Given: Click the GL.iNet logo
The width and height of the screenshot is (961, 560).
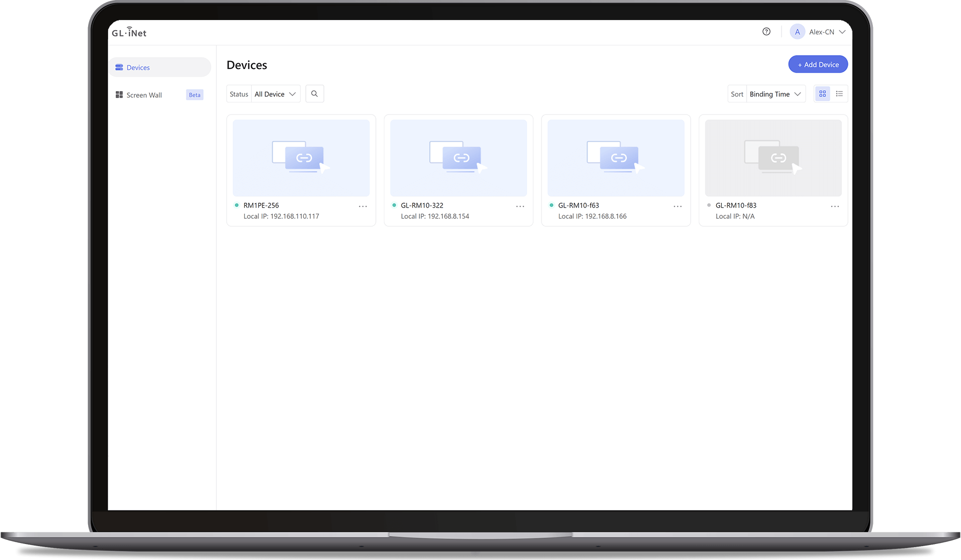Looking at the screenshot, I should click(x=129, y=32).
